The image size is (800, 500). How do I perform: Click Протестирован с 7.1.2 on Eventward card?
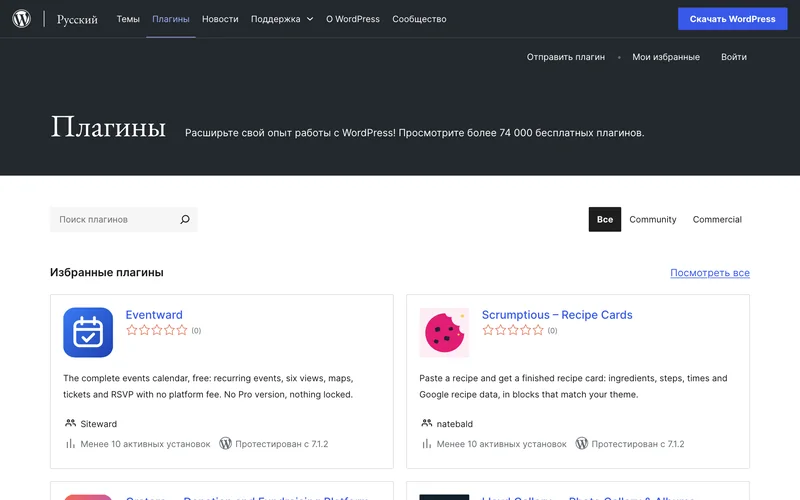(282, 444)
